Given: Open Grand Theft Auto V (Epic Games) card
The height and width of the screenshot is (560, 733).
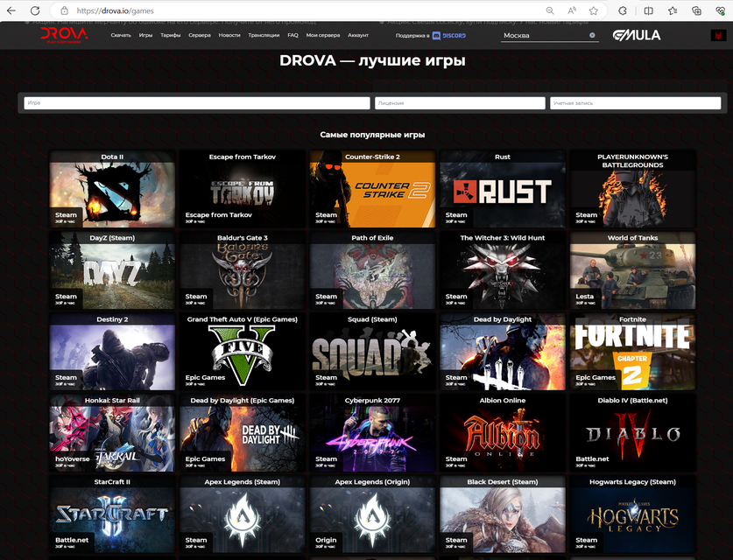Looking at the screenshot, I should pyautogui.click(x=243, y=351).
